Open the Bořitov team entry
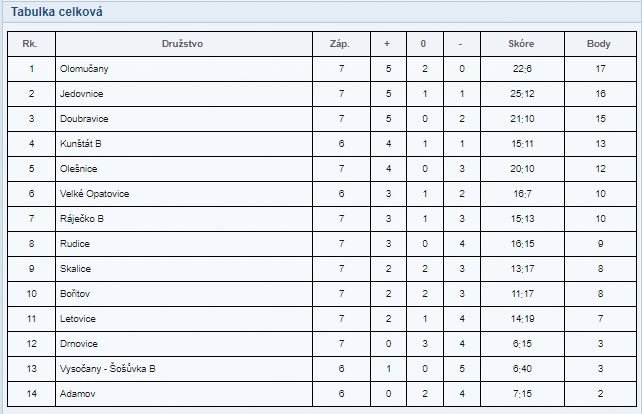This screenshot has width=642, height=414. pyautogui.click(x=75, y=294)
